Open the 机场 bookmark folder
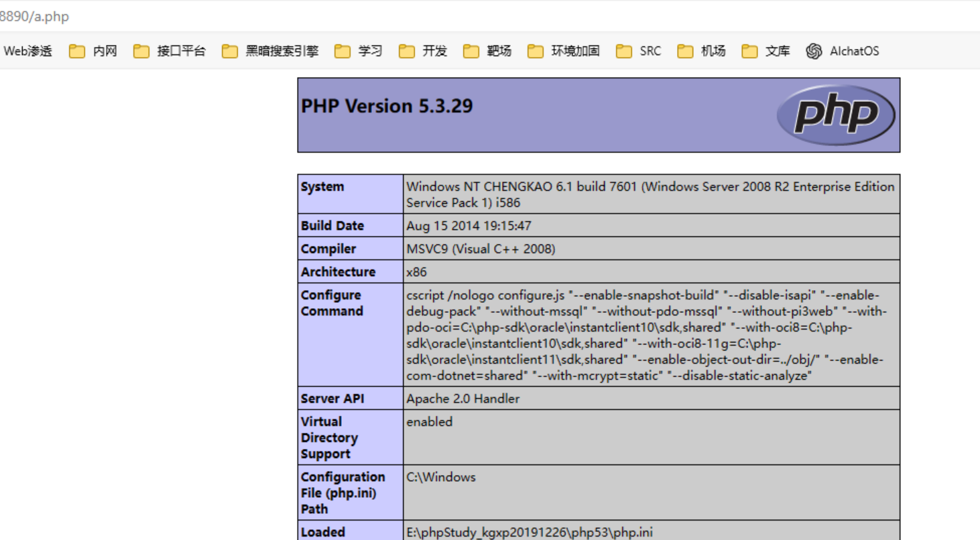The height and width of the screenshot is (540, 980). tap(702, 51)
